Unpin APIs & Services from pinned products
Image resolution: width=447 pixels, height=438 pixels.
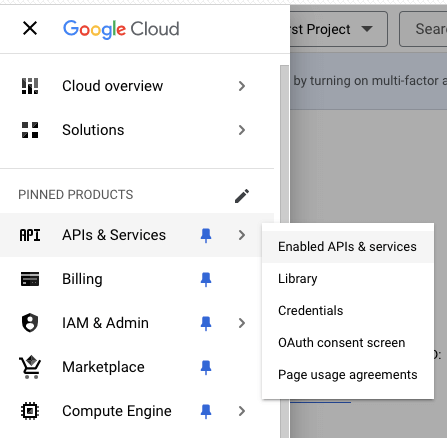click(206, 235)
